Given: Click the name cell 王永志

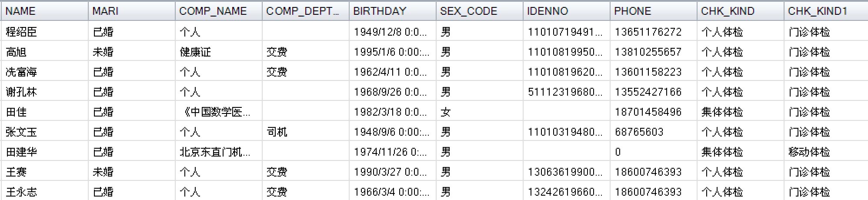Looking at the screenshot, I should 44,192.
